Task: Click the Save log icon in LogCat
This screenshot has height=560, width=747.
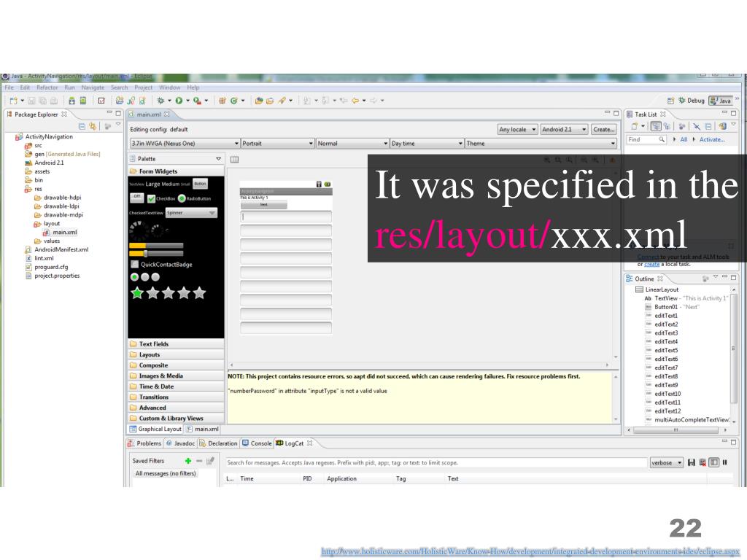Action: coord(692,462)
